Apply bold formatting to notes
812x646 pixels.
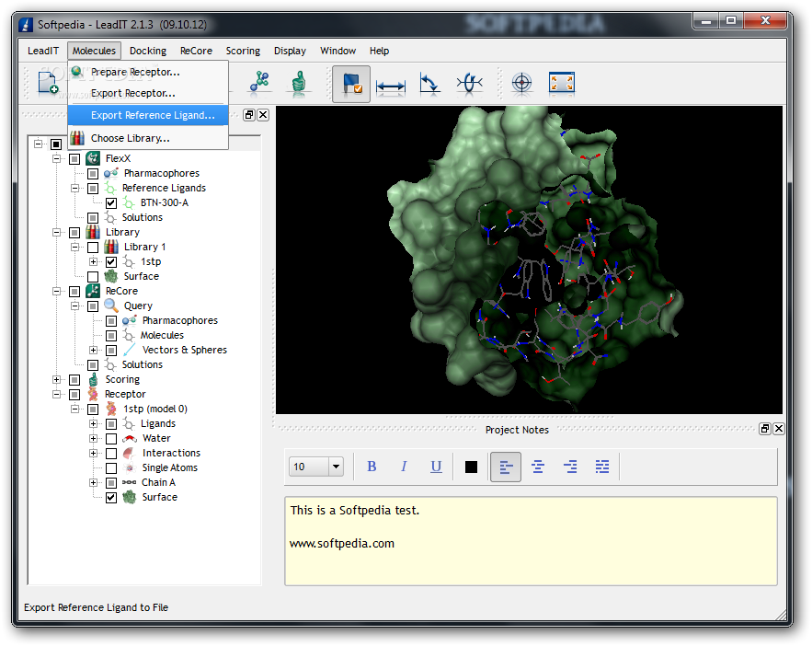point(372,467)
